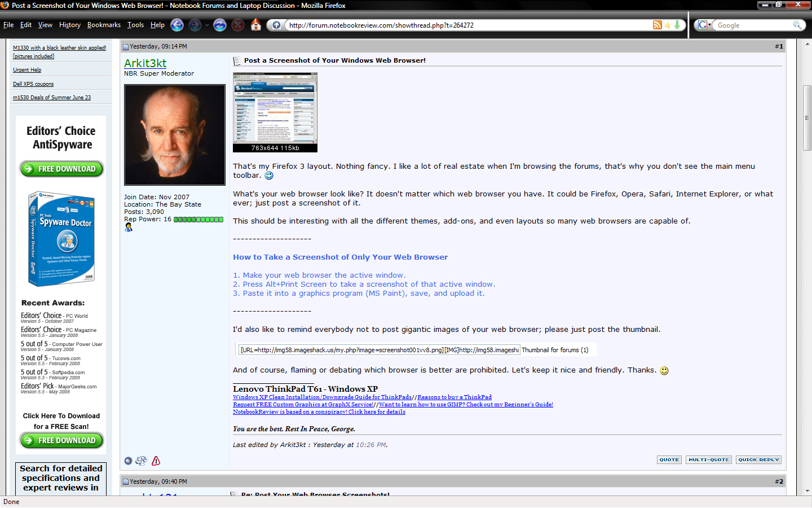Focus the Google search input field
Image resolution: width=812 pixels, height=508 pixels.
click(x=754, y=25)
